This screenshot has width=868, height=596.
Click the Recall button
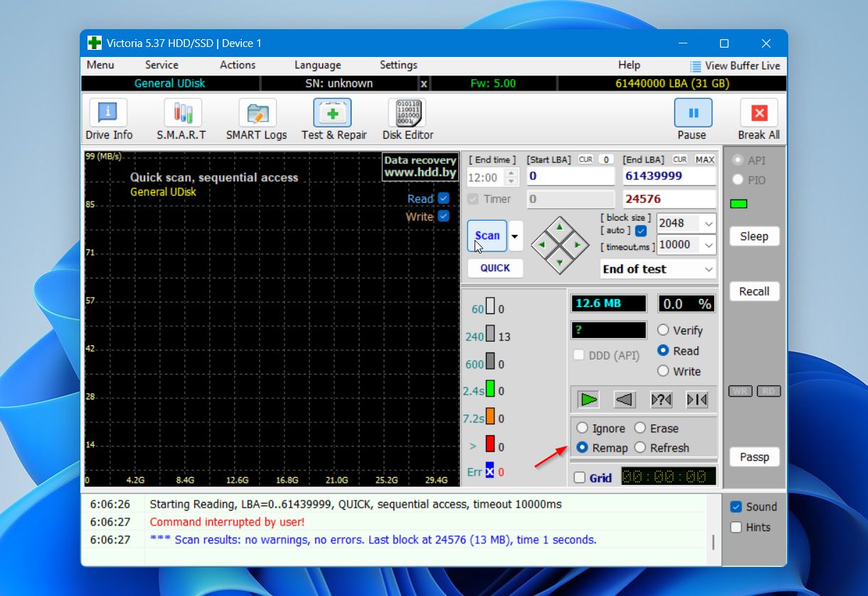click(754, 291)
